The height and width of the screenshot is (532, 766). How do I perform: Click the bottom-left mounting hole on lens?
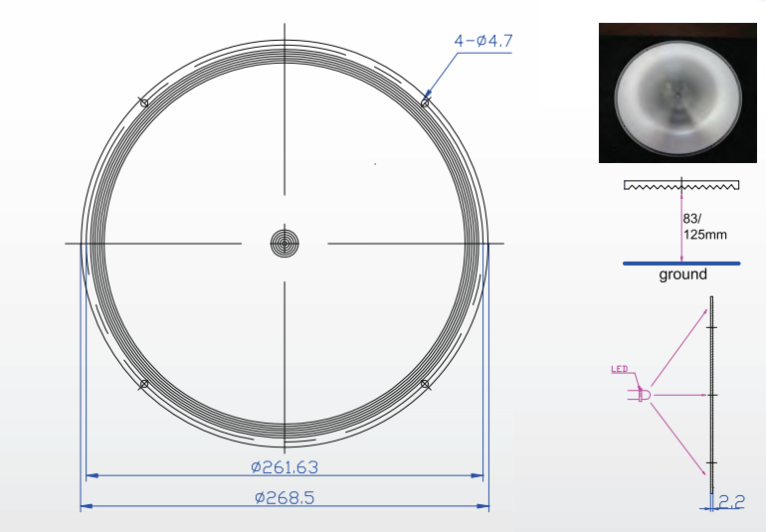(x=143, y=384)
